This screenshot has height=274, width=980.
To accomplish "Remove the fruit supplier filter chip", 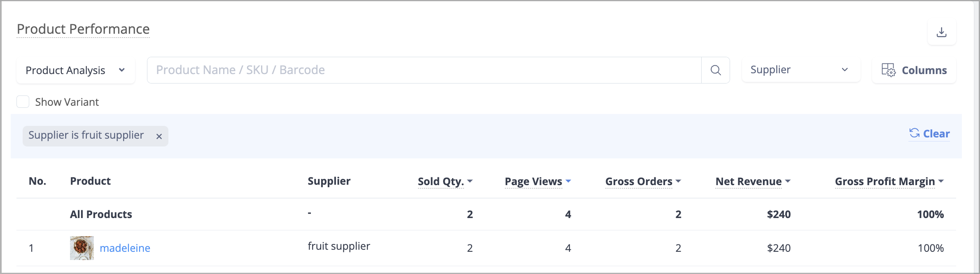I will pyautogui.click(x=159, y=136).
